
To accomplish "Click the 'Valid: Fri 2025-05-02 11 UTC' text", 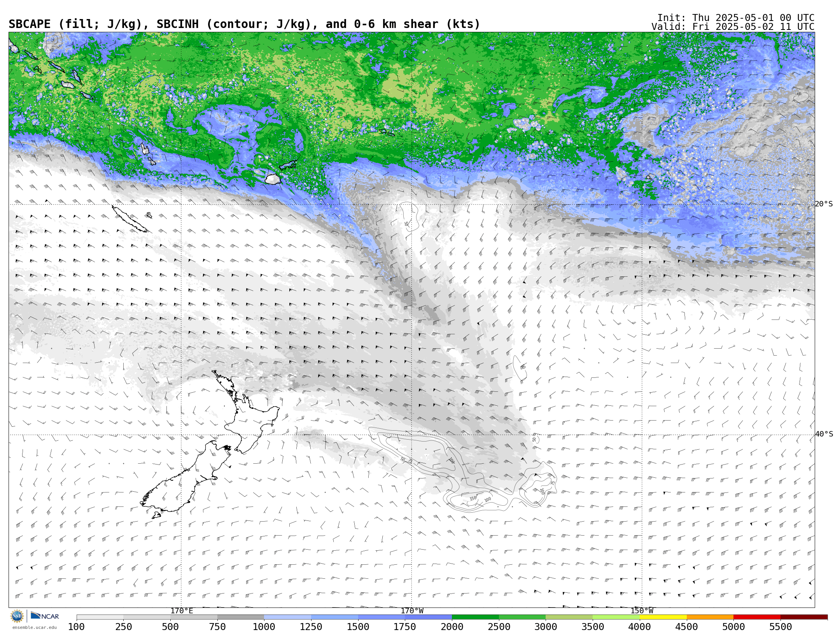I will (x=733, y=27).
